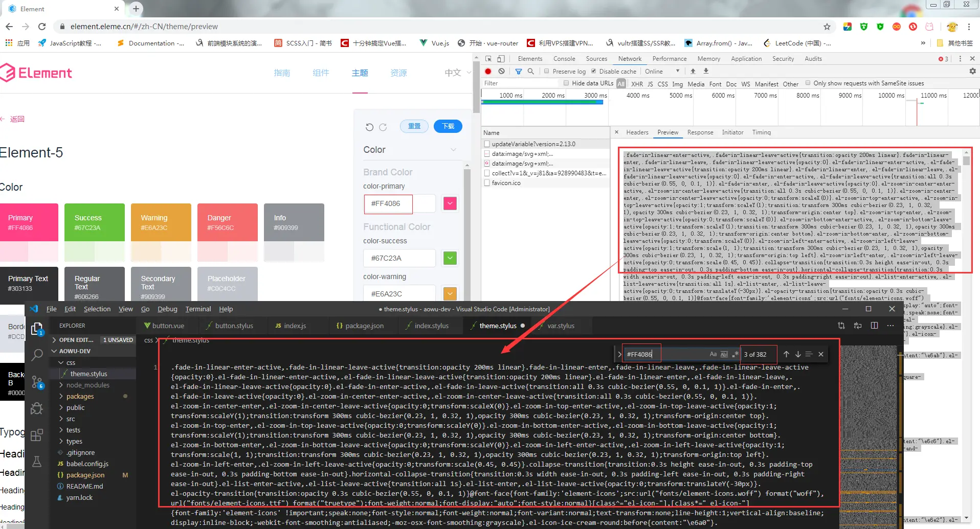Select the DevTools inspect element tool
This screenshot has height=529, width=980.
[x=488, y=59]
